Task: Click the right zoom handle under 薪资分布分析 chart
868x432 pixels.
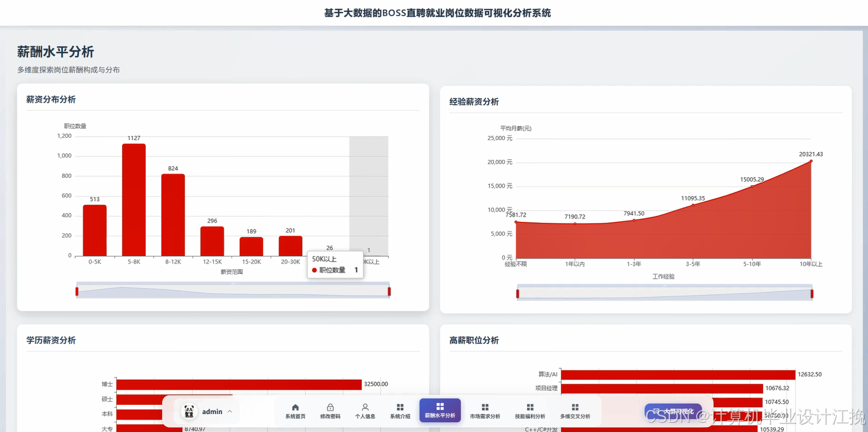Action: [x=389, y=291]
